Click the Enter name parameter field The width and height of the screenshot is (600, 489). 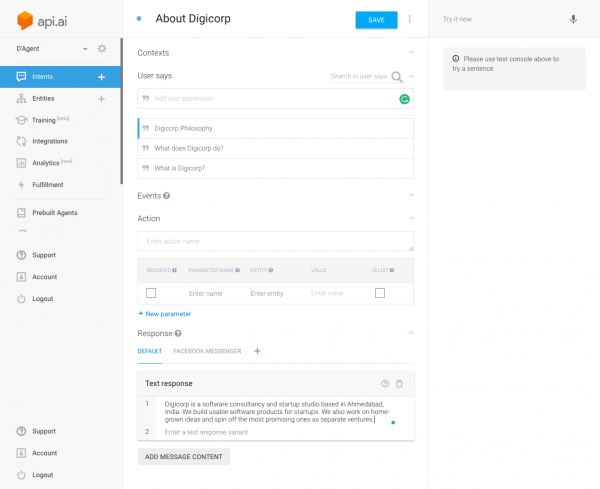205,293
